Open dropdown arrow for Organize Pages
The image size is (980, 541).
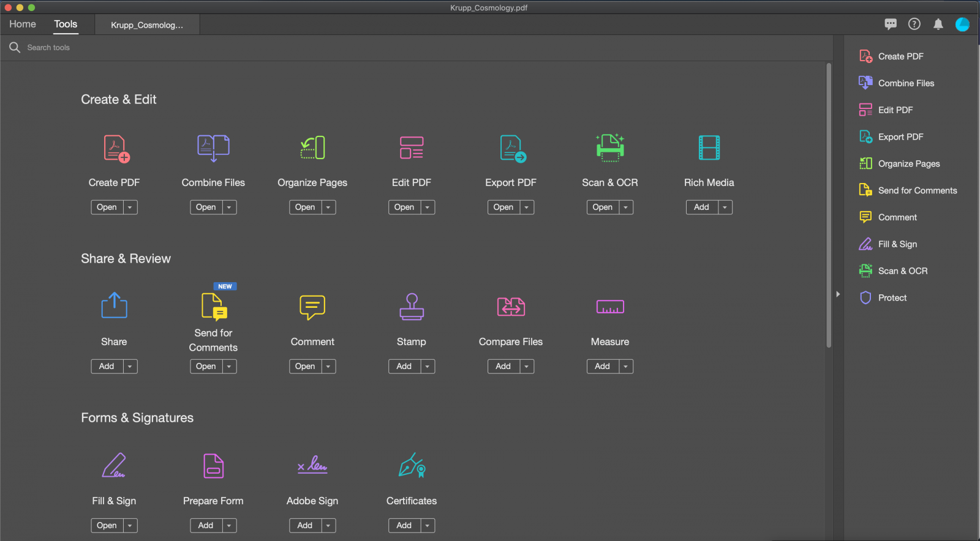328,207
